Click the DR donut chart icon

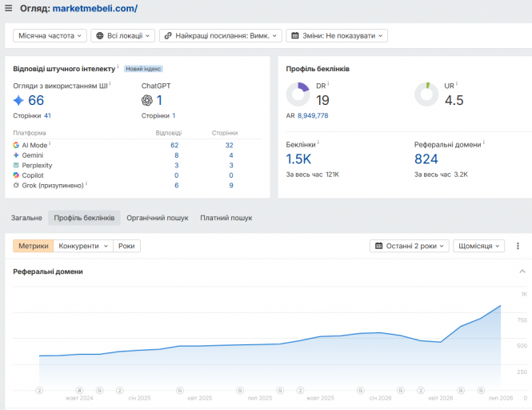[298, 94]
